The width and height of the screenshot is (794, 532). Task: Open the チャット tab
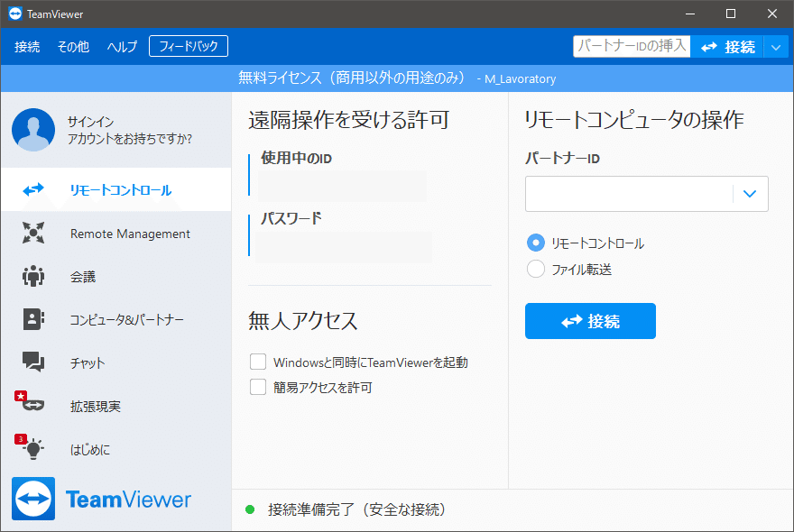[116, 362]
